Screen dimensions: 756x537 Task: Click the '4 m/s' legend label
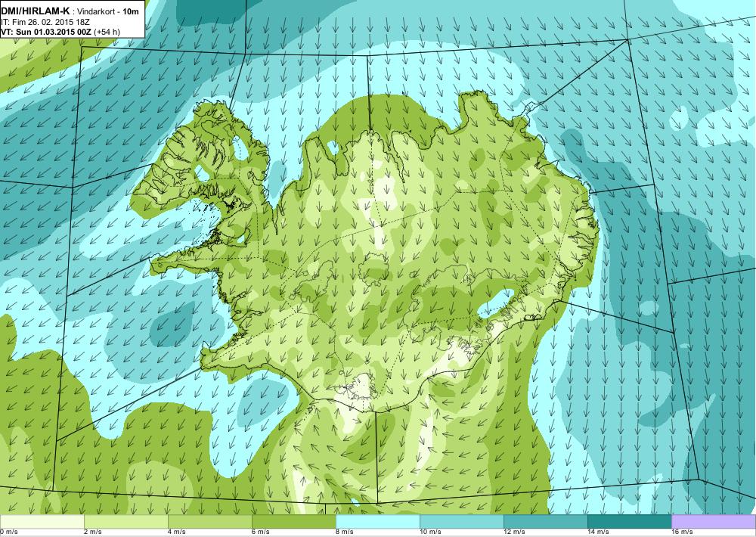(176, 532)
